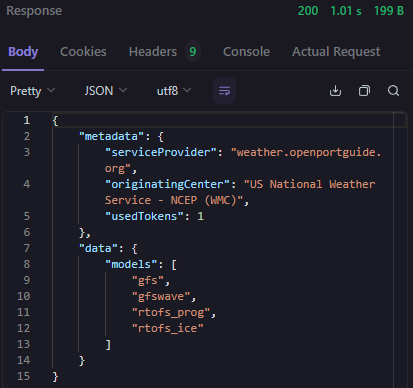413x388 pixels.
Task: Open the Headers tab
Action: click(x=153, y=52)
